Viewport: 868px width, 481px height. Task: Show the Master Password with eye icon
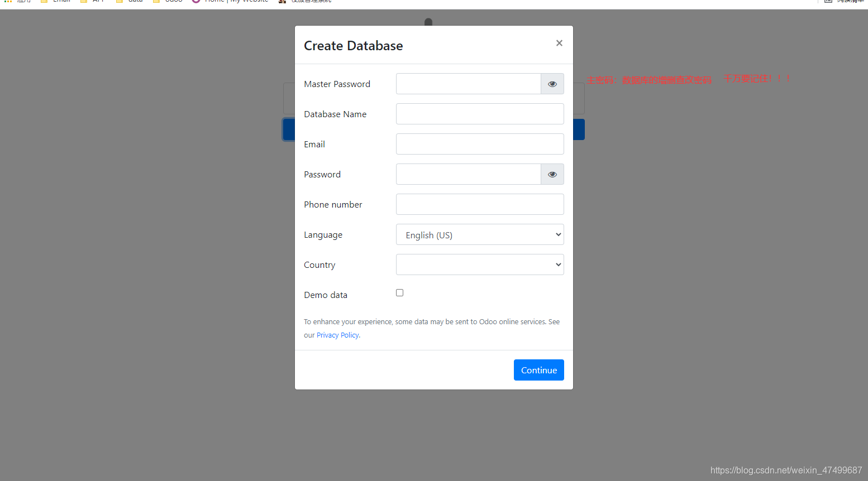[552, 84]
